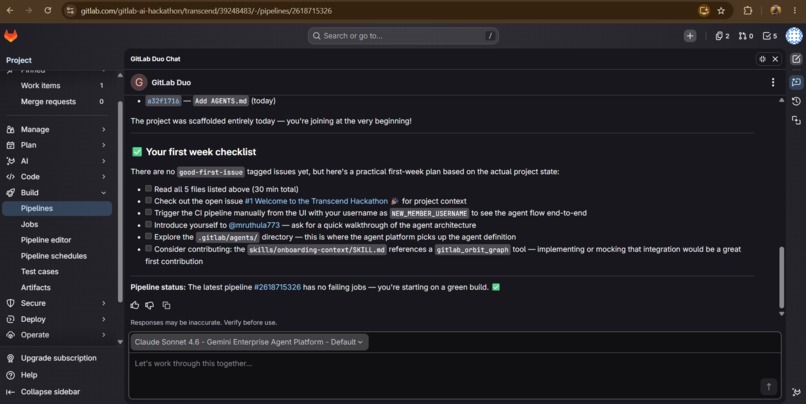Screen dimensions: 806x404
Task: Open the Claude Sonnet 4.6 model dropdown
Action: [x=249, y=342]
